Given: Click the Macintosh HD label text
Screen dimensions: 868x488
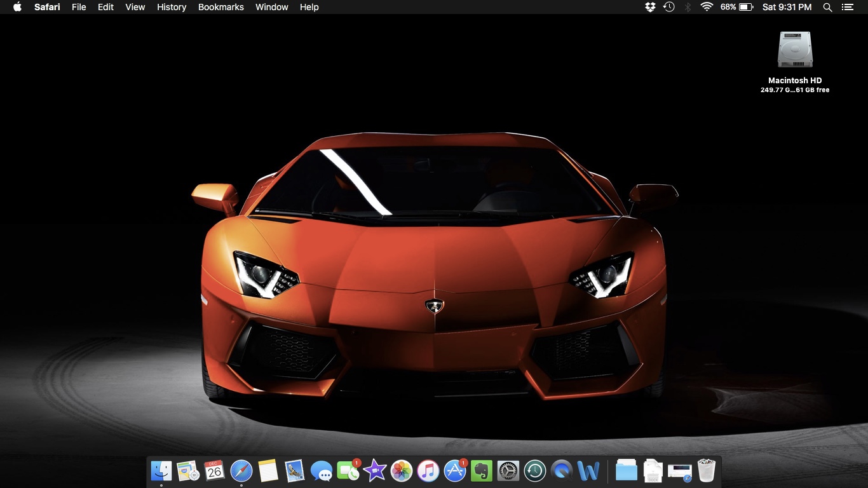Looking at the screenshot, I should 795,81.
